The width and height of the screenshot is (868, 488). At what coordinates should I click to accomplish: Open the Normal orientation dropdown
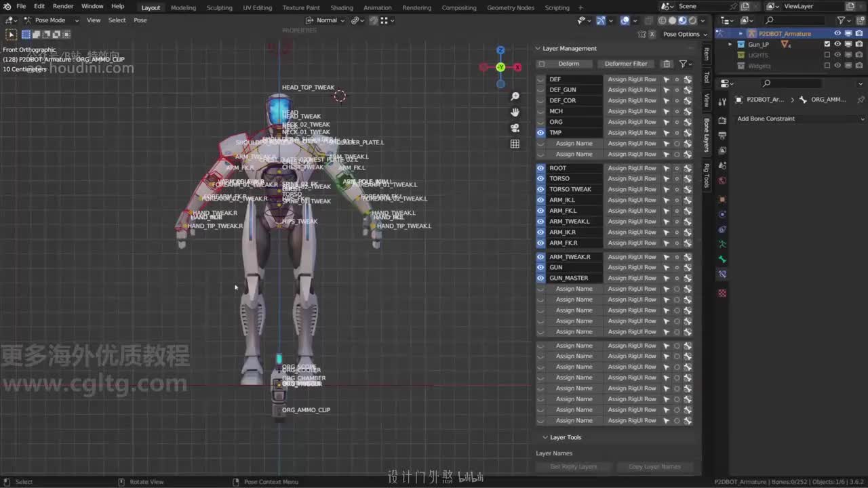coord(327,20)
